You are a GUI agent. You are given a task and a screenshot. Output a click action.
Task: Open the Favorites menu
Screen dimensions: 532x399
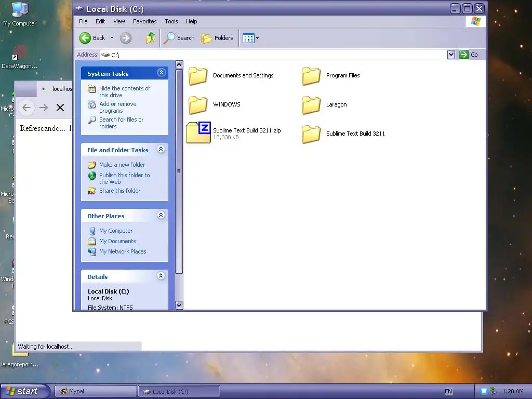point(144,21)
